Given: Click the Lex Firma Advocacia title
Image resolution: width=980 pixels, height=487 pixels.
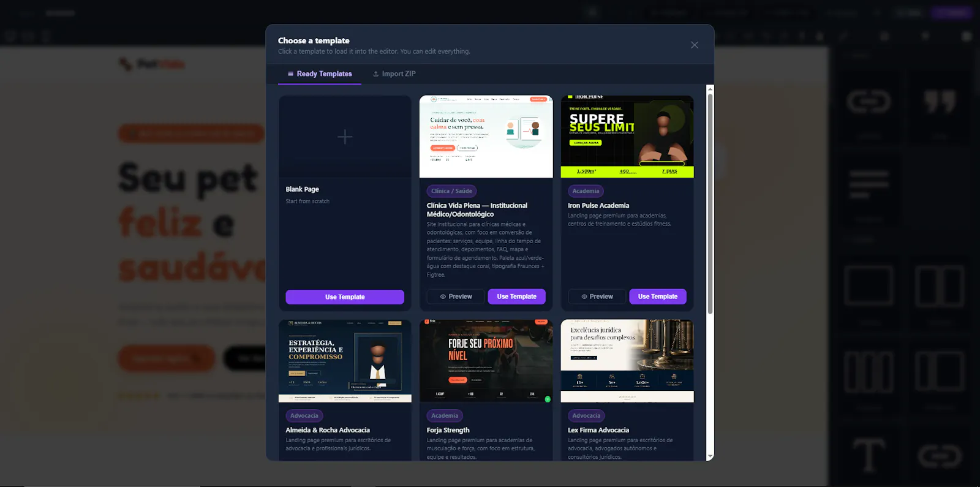Looking at the screenshot, I should click(x=598, y=430).
